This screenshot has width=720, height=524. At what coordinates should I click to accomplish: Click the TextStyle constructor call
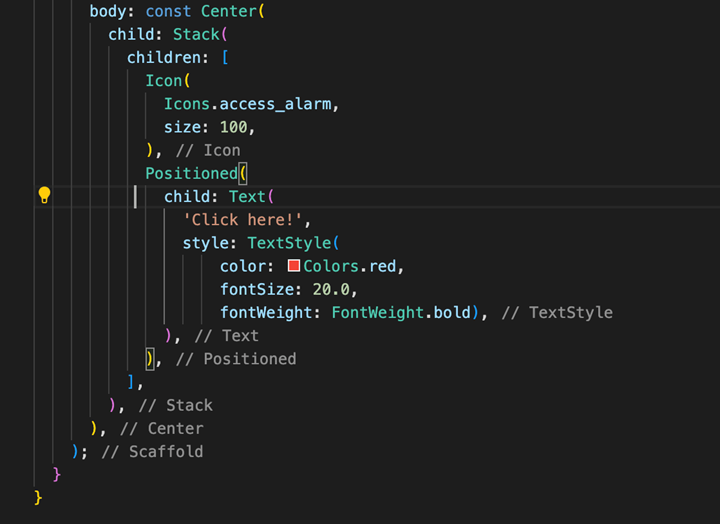(289, 243)
